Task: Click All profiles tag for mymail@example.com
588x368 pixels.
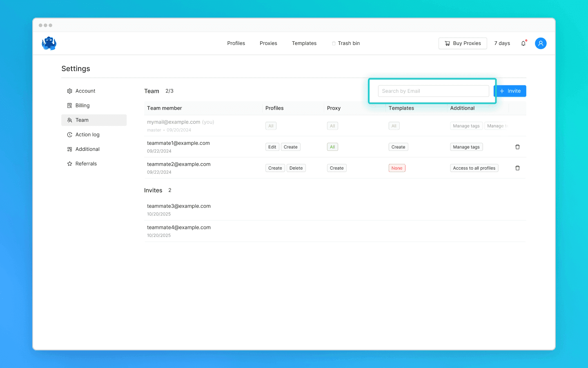Action: coord(271,126)
